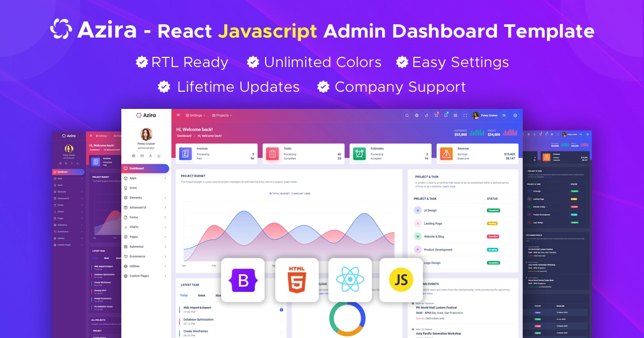Toggle the Total Budget chart legend
The image size is (644, 338).
pos(280,193)
